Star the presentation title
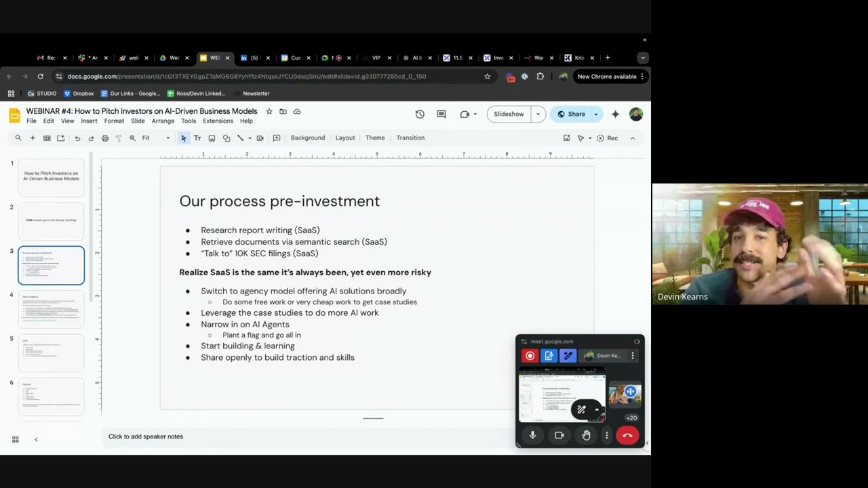The height and width of the screenshot is (488, 868). 269,111
